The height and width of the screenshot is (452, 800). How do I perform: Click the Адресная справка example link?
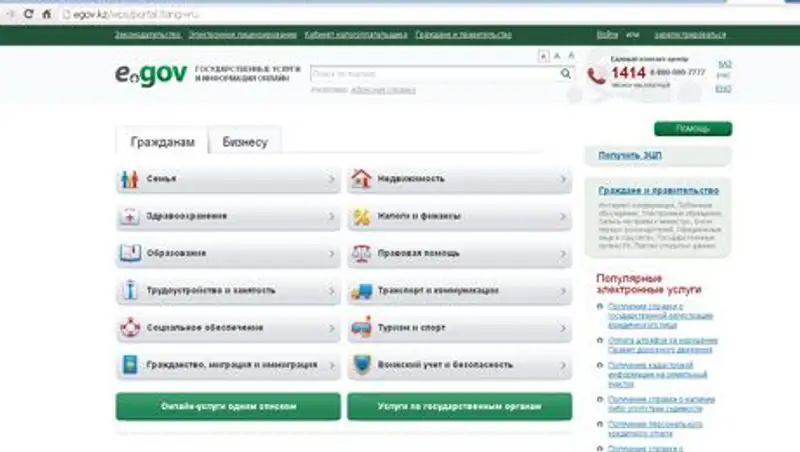click(x=383, y=90)
